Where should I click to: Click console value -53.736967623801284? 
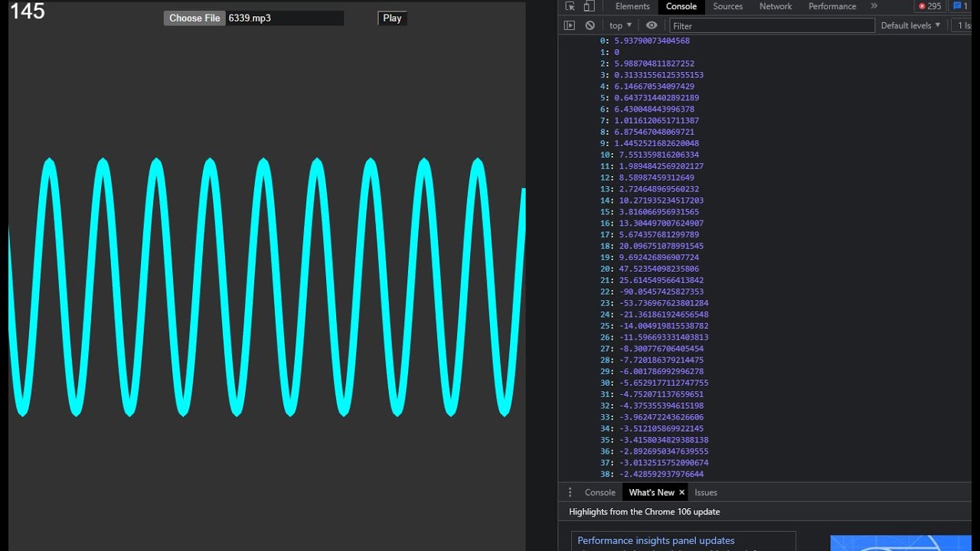pyautogui.click(x=664, y=303)
